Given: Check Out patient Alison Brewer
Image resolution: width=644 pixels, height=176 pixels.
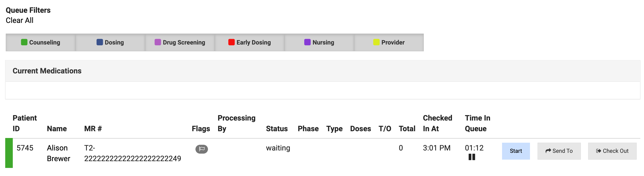Looking at the screenshot, I should [x=612, y=151].
